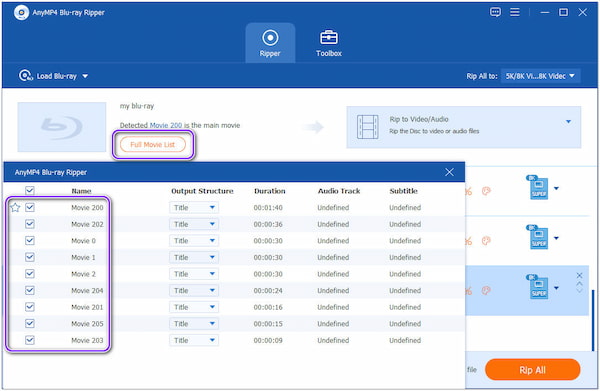Image resolution: width=600 pixels, height=391 pixels.
Task: Click the Full Movie List button
Action: point(153,145)
